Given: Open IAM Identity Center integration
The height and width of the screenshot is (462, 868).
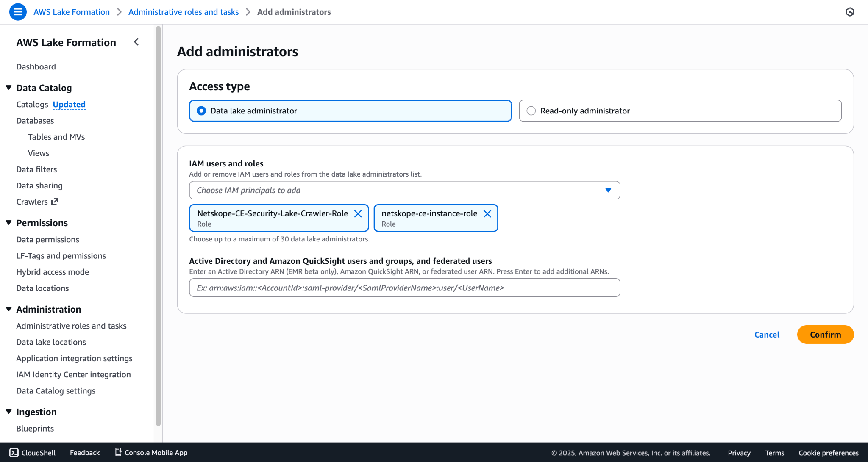Looking at the screenshot, I should (73, 375).
